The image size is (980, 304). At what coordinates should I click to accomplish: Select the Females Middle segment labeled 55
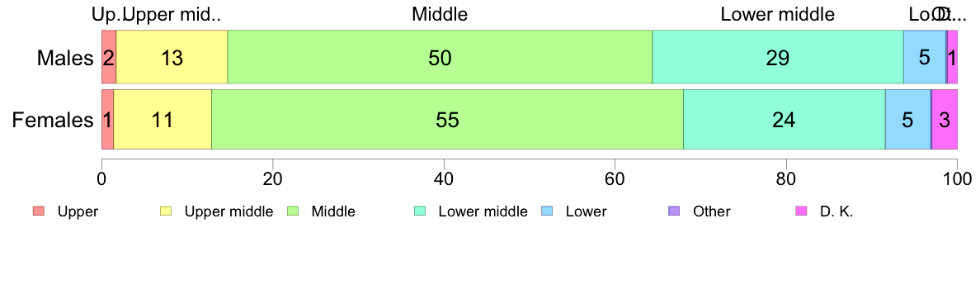(447, 120)
